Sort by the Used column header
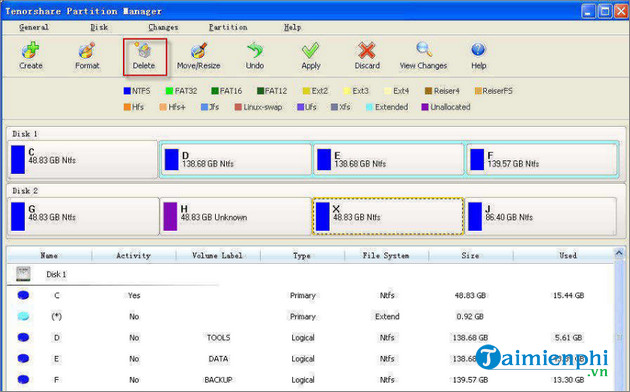630x392 pixels. [x=568, y=255]
